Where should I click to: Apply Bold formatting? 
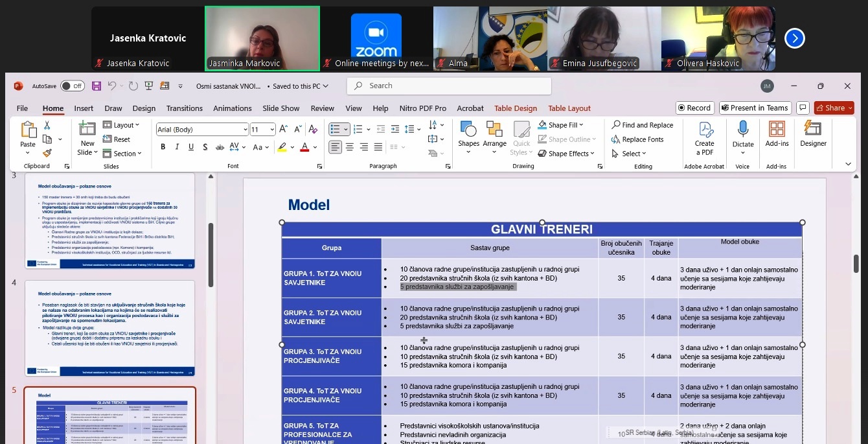point(163,147)
